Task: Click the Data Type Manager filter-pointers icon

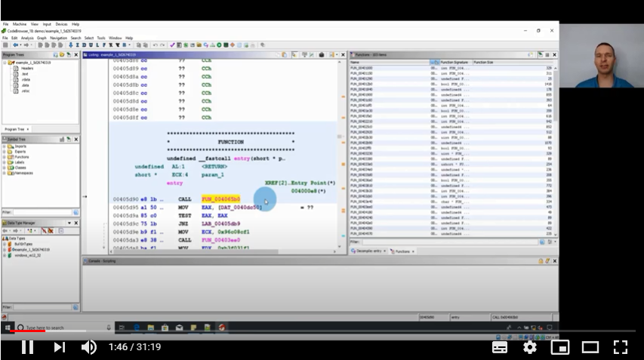Action: click(51, 231)
